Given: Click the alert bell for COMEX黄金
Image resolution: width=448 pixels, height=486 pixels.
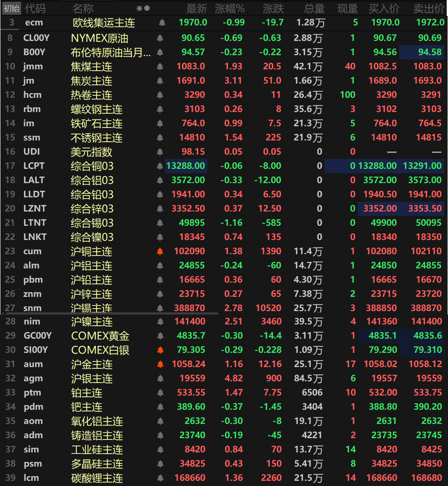Looking at the screenshot, I should click(x=160, y=336).
